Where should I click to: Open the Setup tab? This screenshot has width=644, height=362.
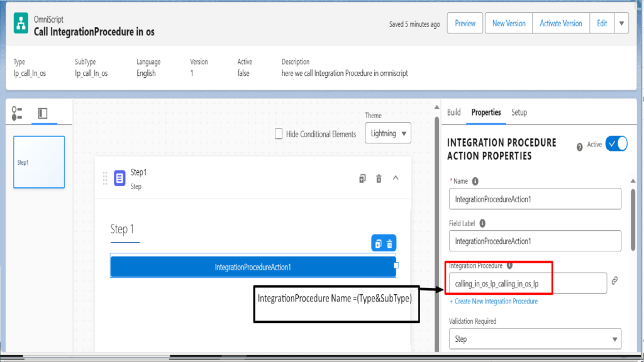coord(519,112)
